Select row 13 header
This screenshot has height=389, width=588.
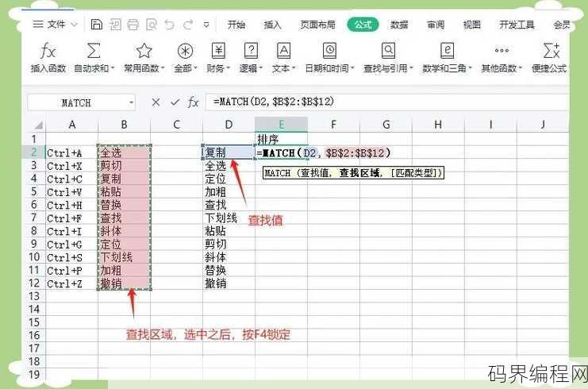(x=34, y=296)
